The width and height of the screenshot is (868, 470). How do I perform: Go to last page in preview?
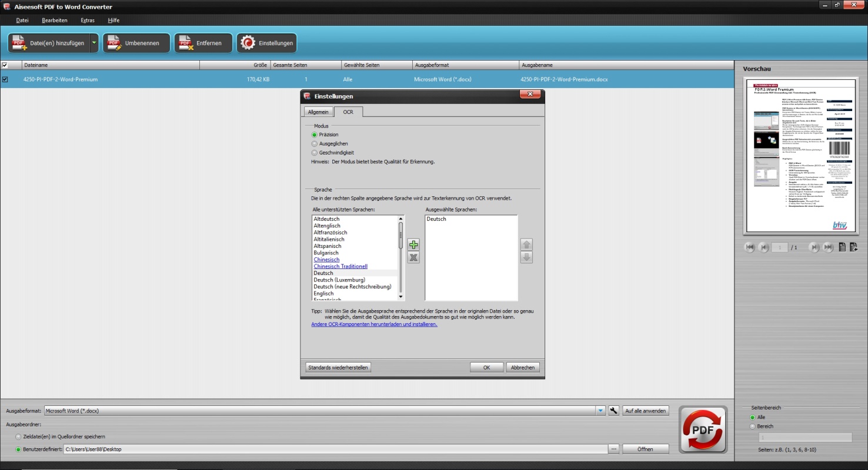(828, 247)
